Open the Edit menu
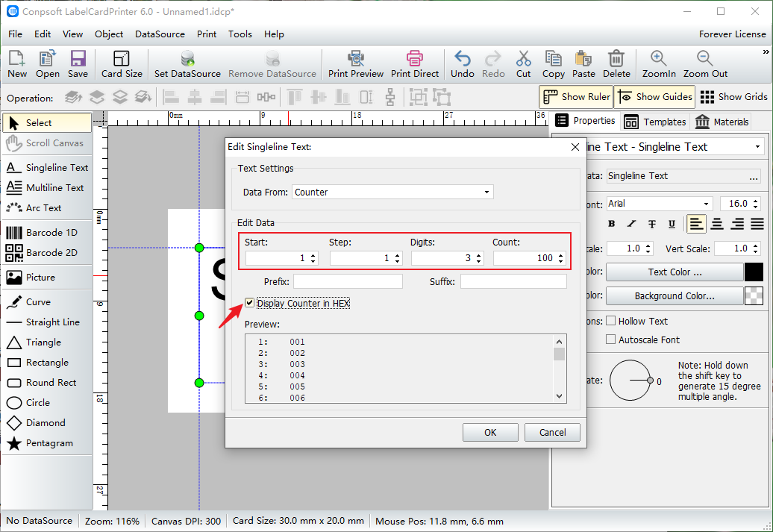Image resolution: width=773 pixels, height=532 pixels. (43, 34)
